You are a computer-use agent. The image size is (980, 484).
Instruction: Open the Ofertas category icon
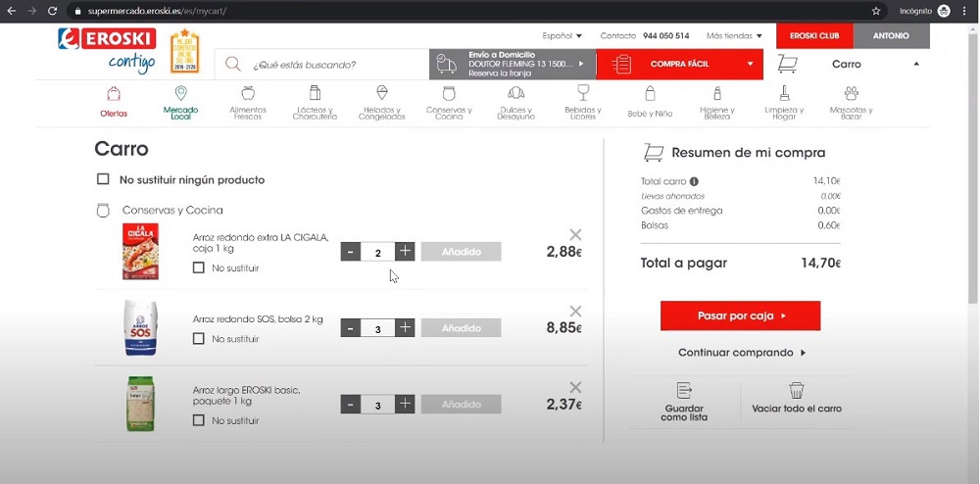click(114, 95)
